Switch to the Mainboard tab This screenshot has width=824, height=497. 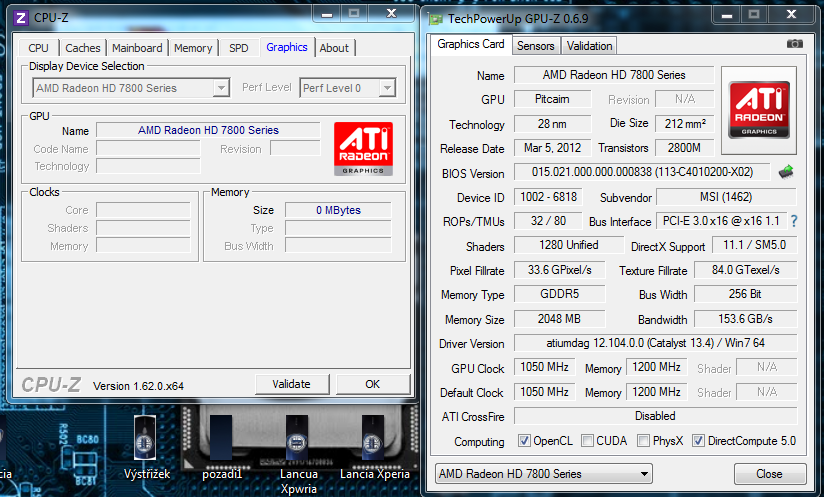tap(137, 48)
